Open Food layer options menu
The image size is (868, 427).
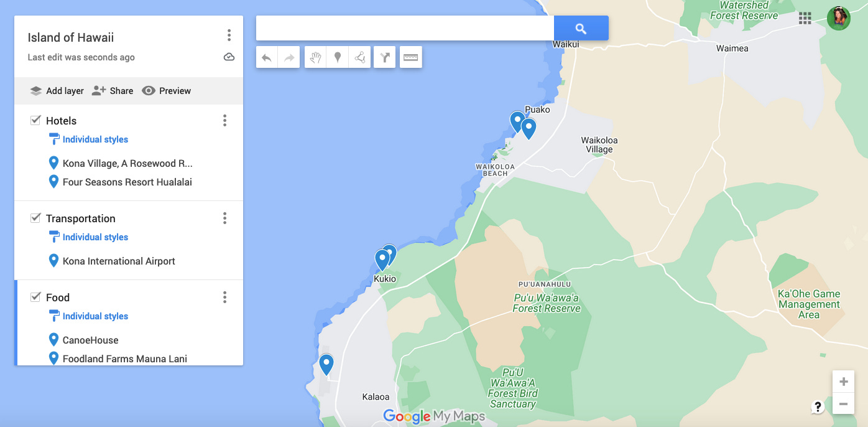coord(224,298)
